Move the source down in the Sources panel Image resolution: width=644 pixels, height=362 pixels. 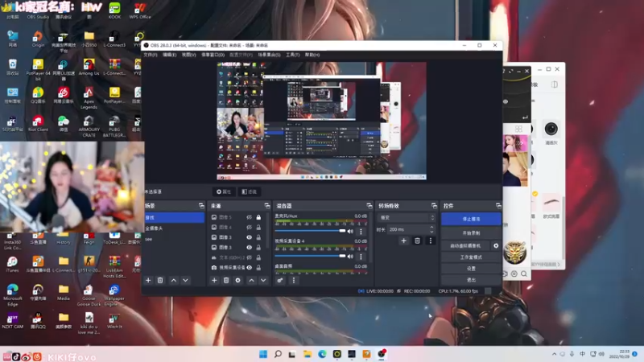263,280
